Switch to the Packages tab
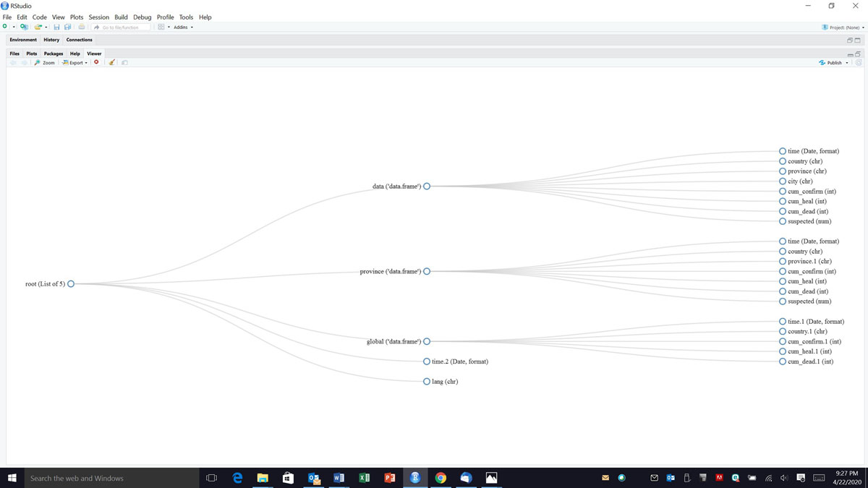 (x=54, y=53)
